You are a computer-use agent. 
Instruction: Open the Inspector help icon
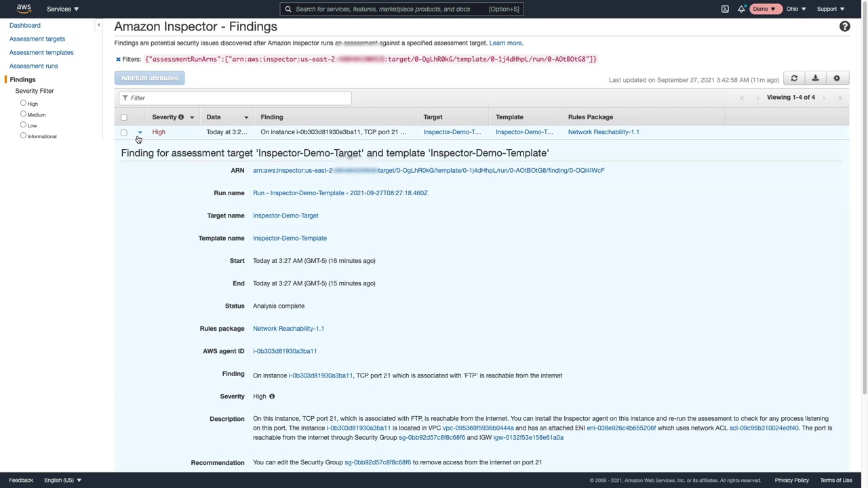click(844, 26)
